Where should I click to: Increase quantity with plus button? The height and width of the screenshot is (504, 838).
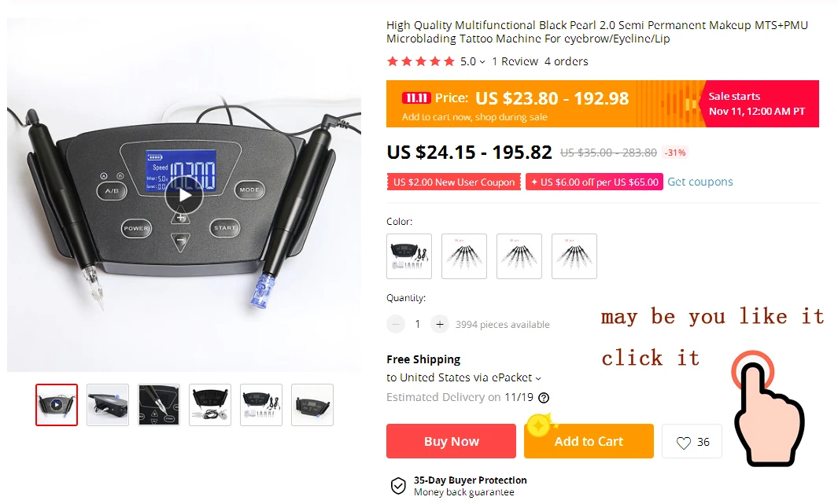439,324
